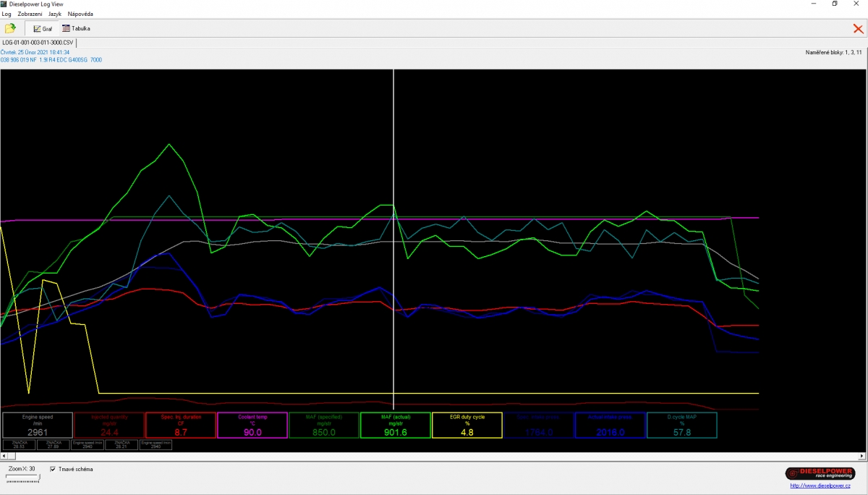Click the white vertical graph cursor line

[x=393, y=239]
